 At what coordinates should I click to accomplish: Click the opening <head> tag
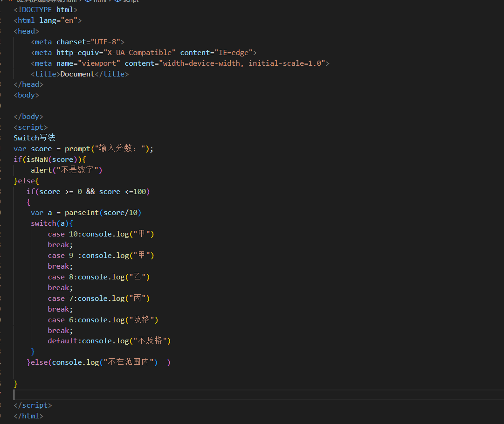point(27,31)
